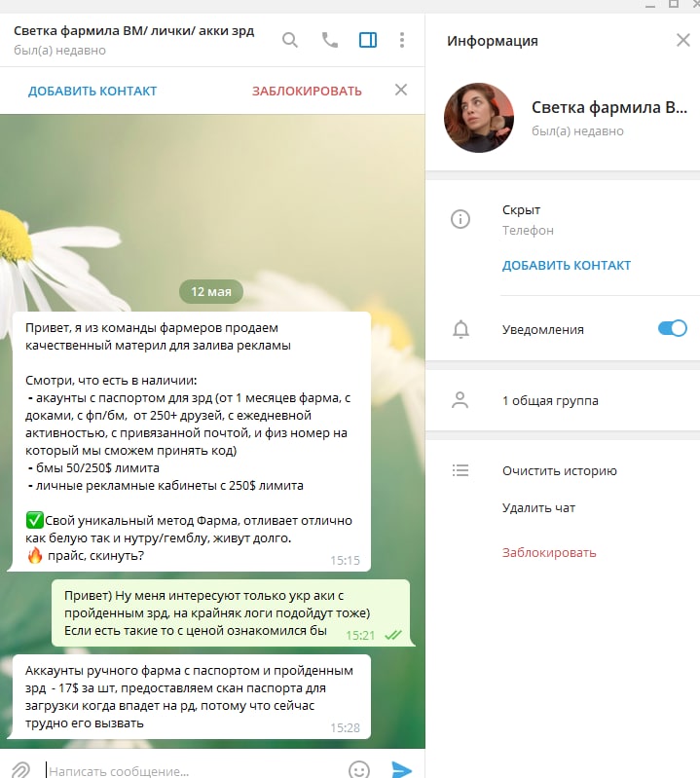Click red ЗАБЛОКИРОВАТЬ in chat top bar
Screen dimensions: 700x778
[x=307, y=92]
